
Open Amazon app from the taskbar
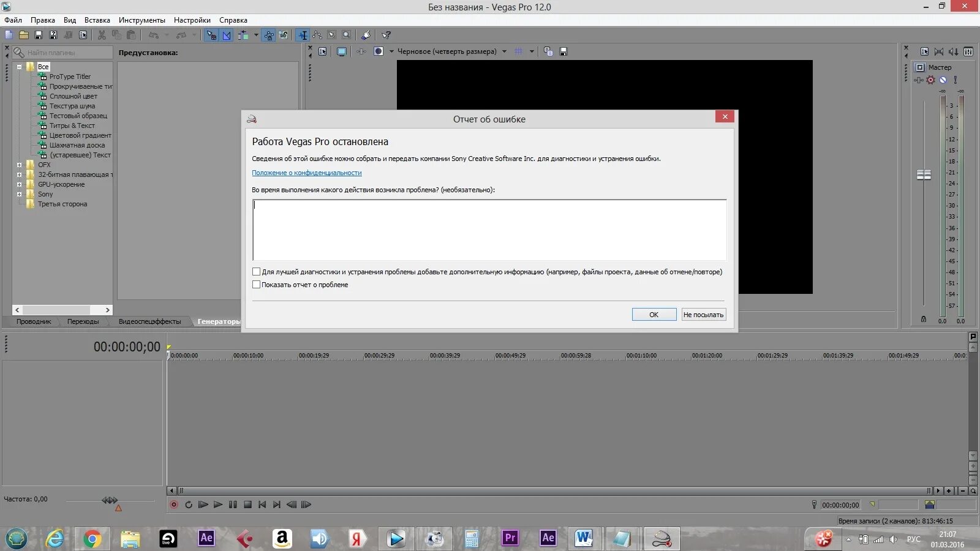tap(282, 539)
